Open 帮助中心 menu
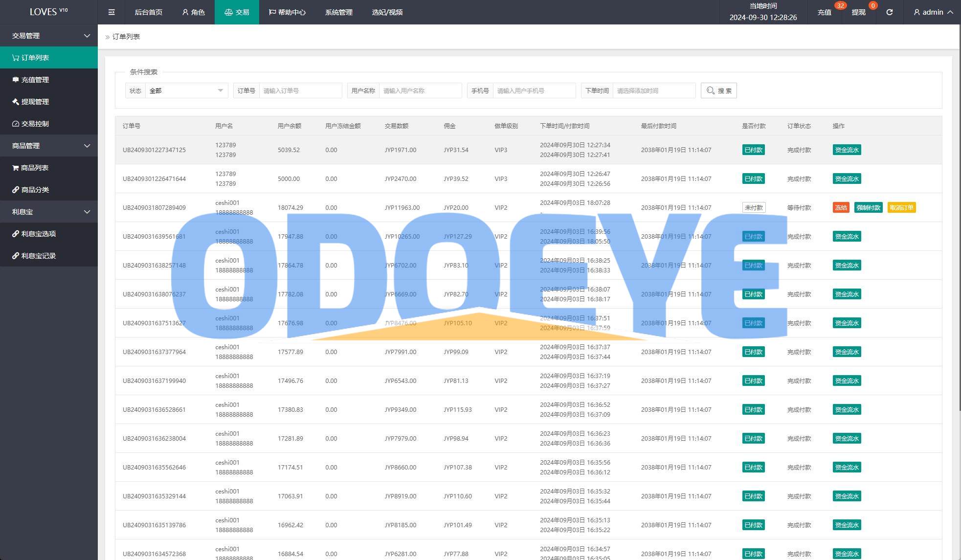The height and width of the screenshot is (560, 961). pyautogui.click(x=287, y=12)
